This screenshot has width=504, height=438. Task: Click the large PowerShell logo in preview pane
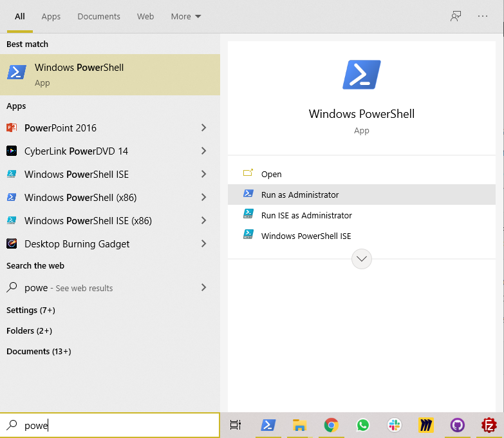362,75
